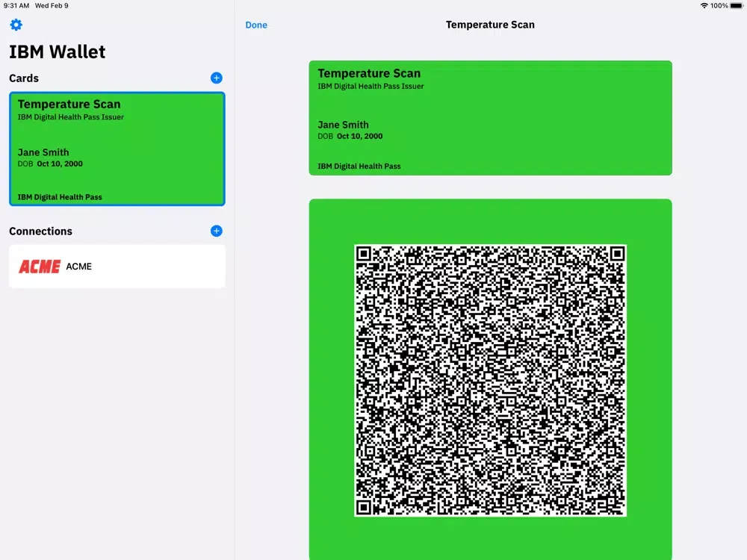Tap 'IBM Digital Health Pass Issuer' in detail card
This screenshot has width=747, height=560.
(371, 86)
